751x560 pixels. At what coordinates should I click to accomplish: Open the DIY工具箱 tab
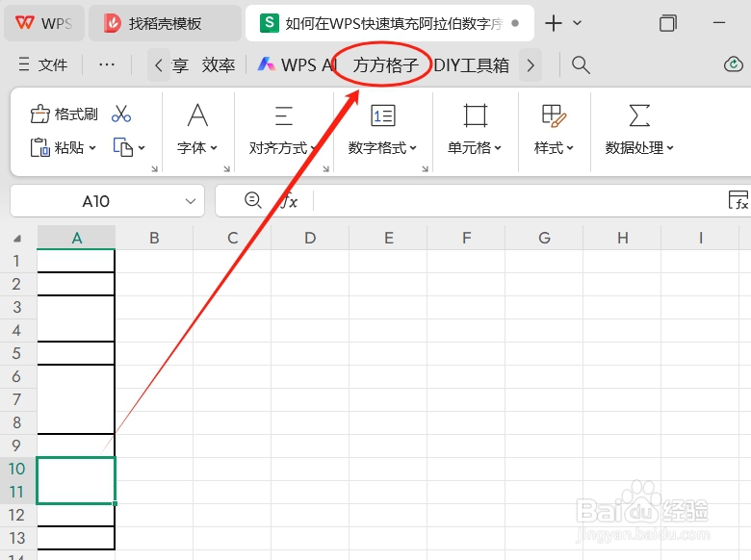click(x=471, y=64)
